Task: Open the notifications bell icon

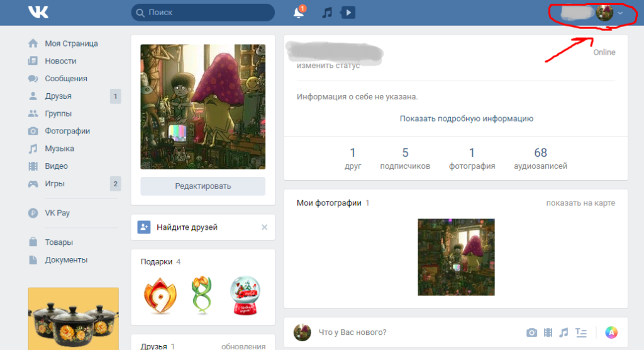Action: click(299, 13)
